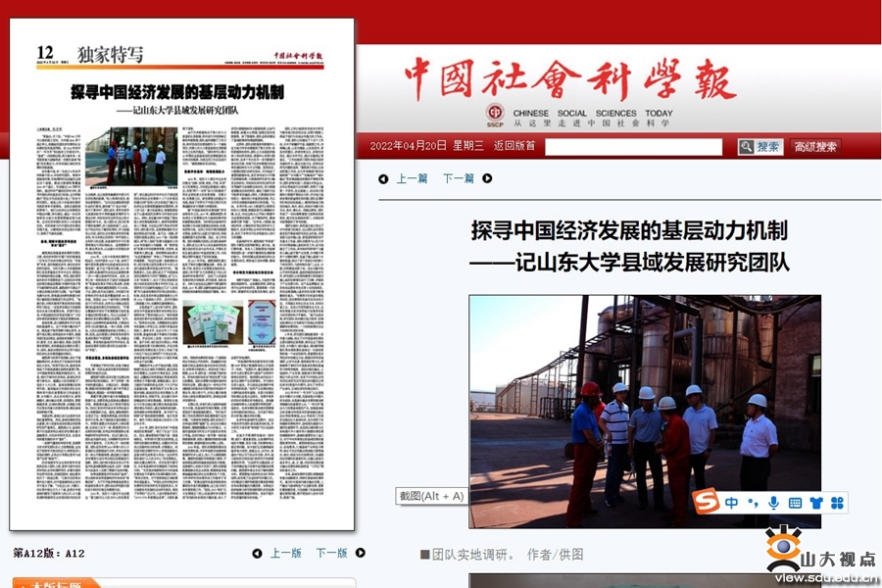Click the round SSCP logo emblem
The width and height of the screenshot is (882, 588).
coord(495,112)
